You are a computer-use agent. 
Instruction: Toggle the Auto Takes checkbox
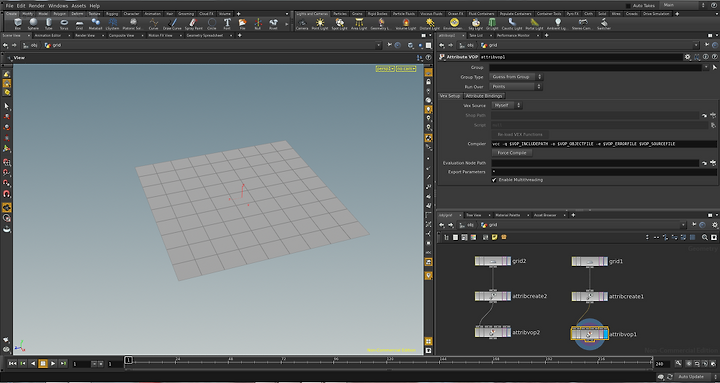(628, 6)
